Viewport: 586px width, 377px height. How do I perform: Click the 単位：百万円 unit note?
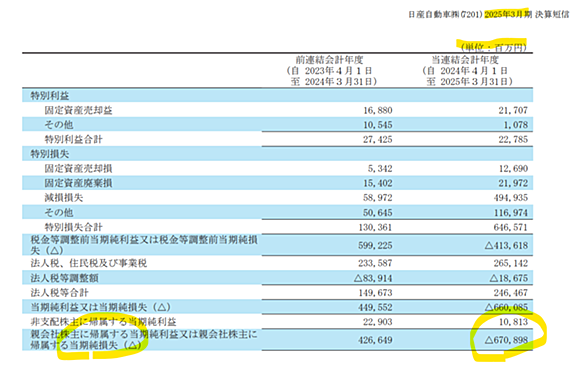click(493, 47)
